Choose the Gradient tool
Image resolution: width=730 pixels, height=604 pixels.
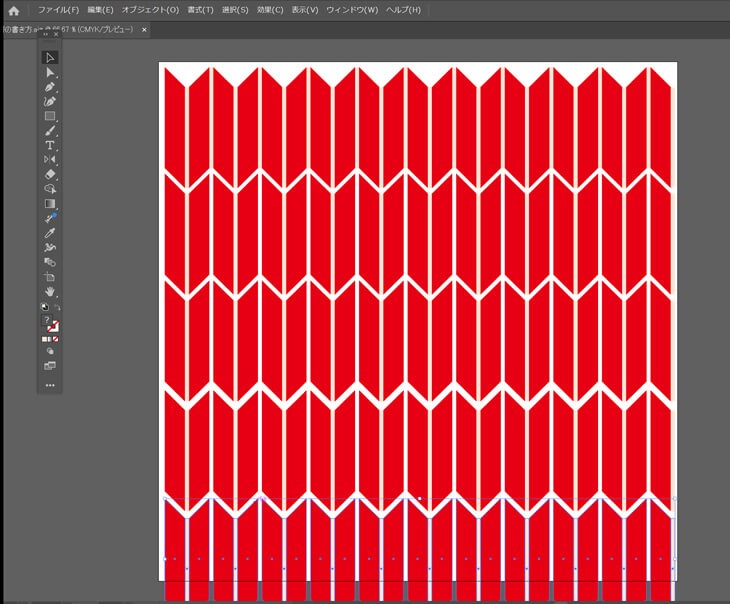point(49,203)
